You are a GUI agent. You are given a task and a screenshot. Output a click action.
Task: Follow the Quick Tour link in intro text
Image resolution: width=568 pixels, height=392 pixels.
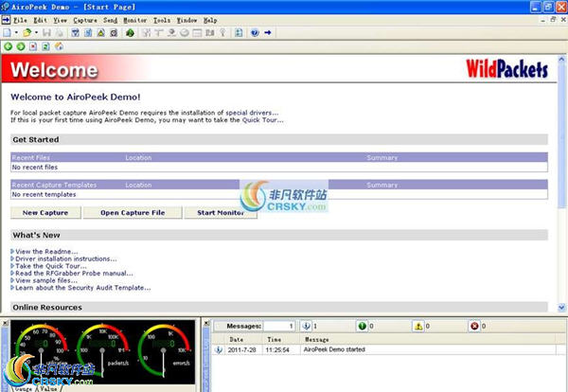(x=263, y=120)
